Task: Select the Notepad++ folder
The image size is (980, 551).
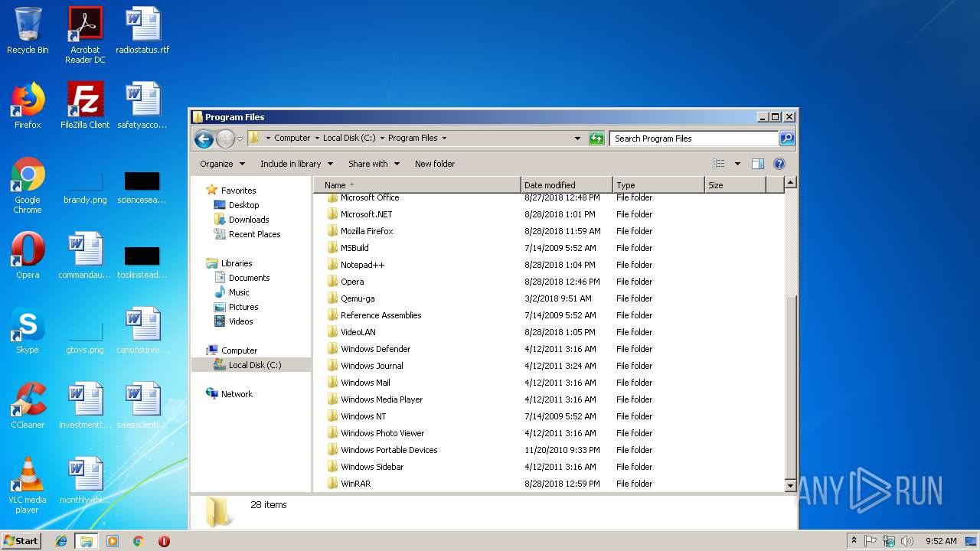Action: point(362,265)
